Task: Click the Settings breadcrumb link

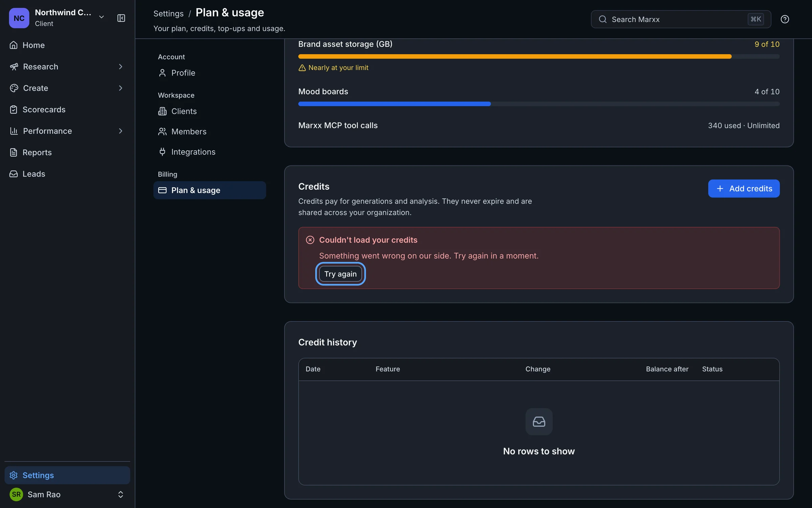Action: pyautogui.click(x=168, y=14)
